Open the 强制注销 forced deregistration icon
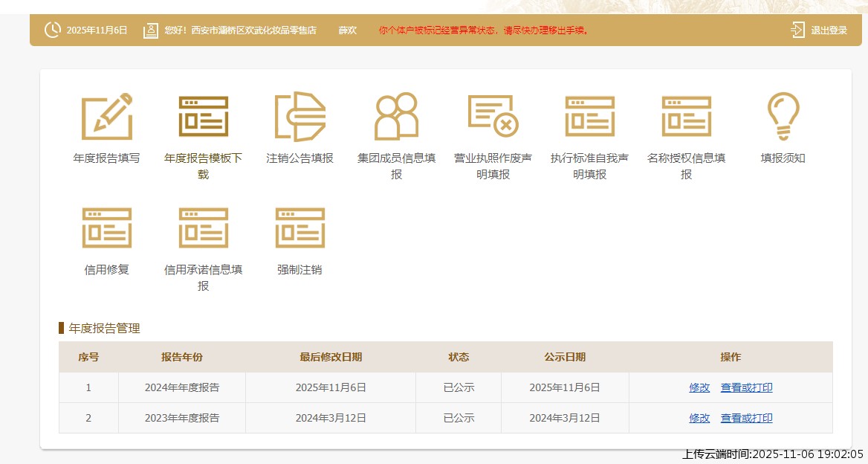Viewport: 868px width, 464px height. coord(299,228)
